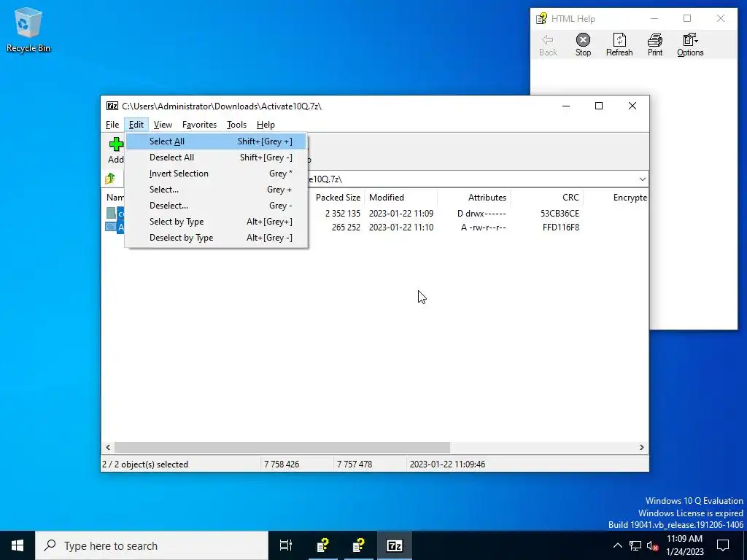This screenshot has width=747, height=560.
Task: Click packed size value 2 352 135
Action: point(343,214)
